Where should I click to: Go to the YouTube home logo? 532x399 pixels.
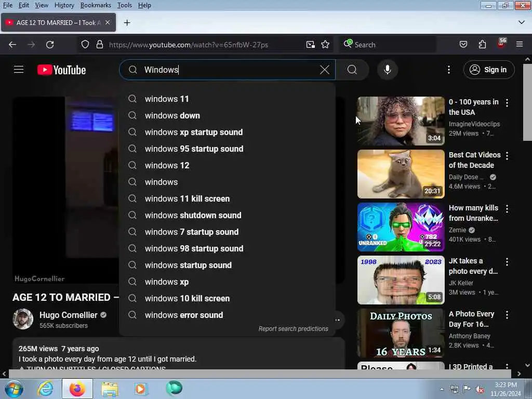pyautogui.click(x=61, y=70)
